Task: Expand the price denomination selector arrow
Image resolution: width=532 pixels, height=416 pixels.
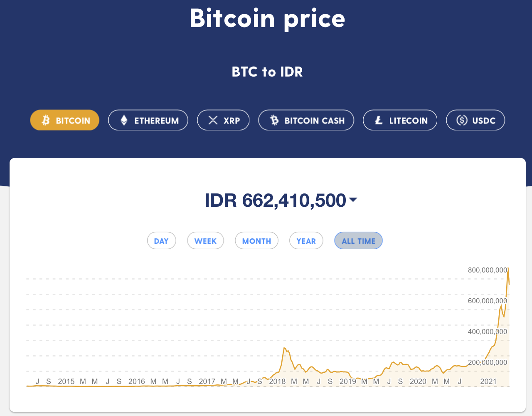Action: point(353,200)
